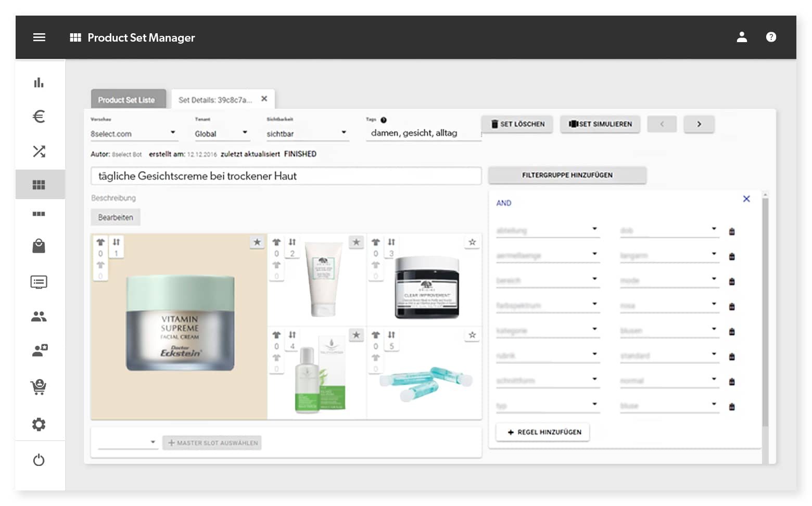
Task: Open the hamburger navigation menu
Action: coord(39,37)
